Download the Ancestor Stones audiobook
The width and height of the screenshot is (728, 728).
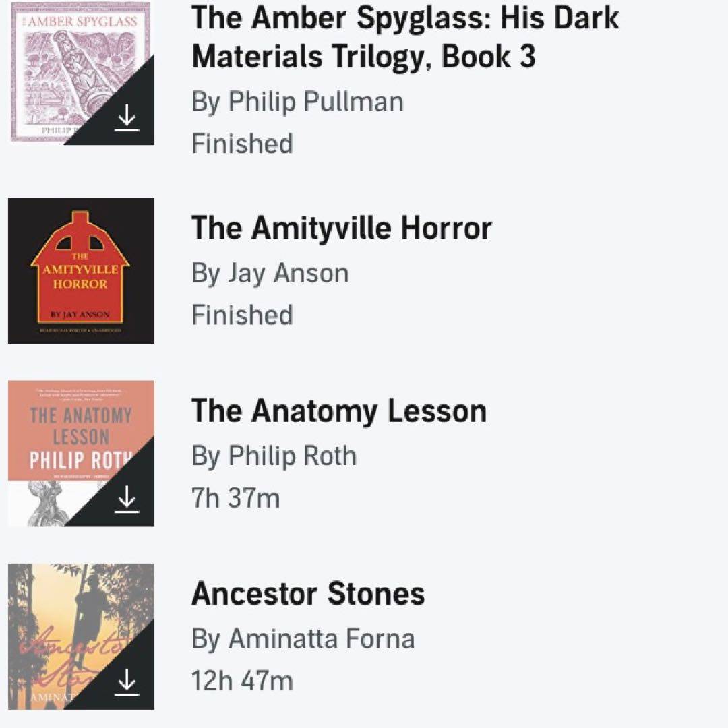[x=127, y=684]
